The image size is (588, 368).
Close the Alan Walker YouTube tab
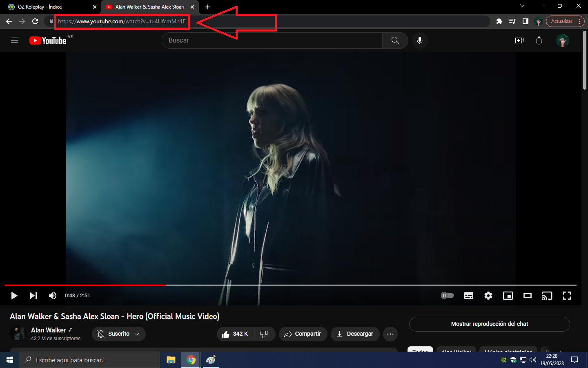click(x=192, y=7)
